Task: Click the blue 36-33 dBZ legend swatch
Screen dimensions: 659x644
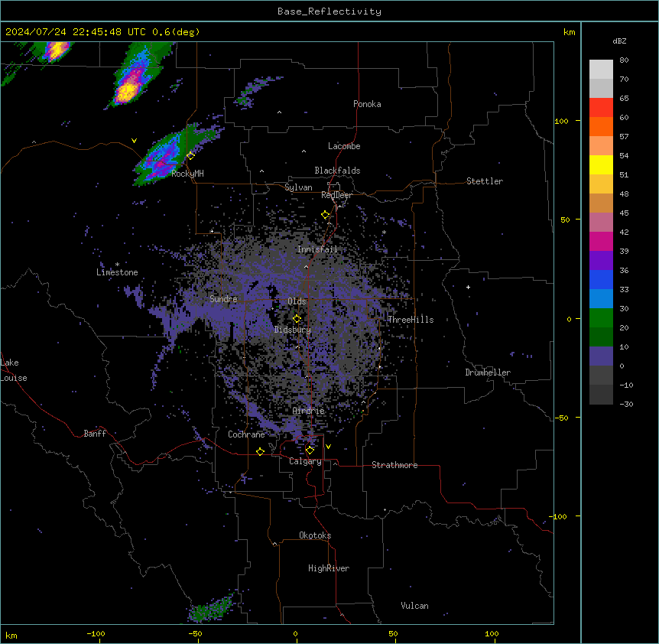Action: [x=601, y=279]
